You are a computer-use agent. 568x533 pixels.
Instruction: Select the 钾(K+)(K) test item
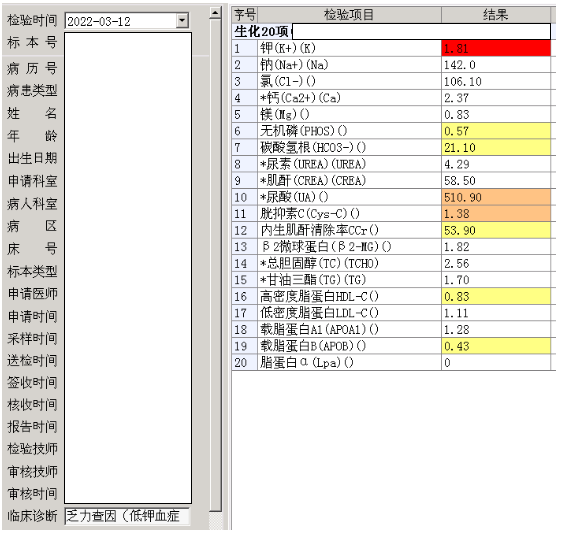click(x=349, y=48)
